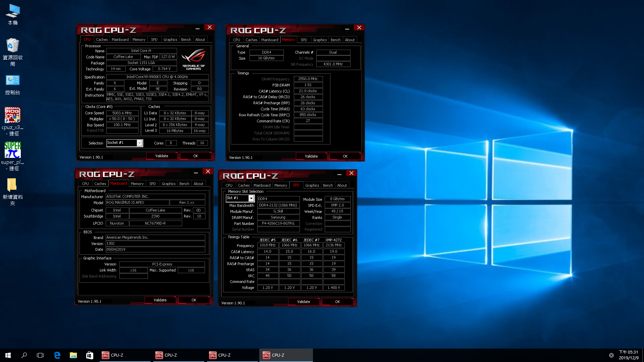The height and width of the screenshot is (362, 644).
Task: Switch to the second CPU-Z taskbar entry
Action: coord(179,355)
